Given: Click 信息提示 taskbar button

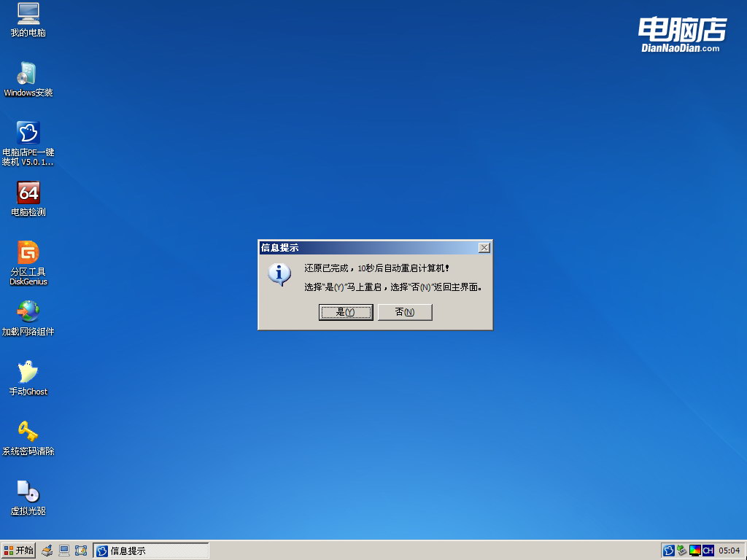Looking at the screenshot, I should [151, 551].
